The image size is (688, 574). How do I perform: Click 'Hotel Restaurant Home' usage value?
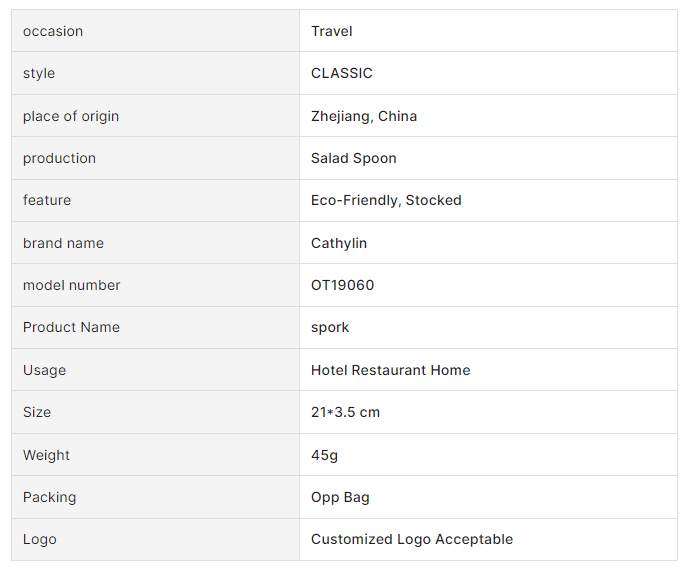[x=391, y=370]
